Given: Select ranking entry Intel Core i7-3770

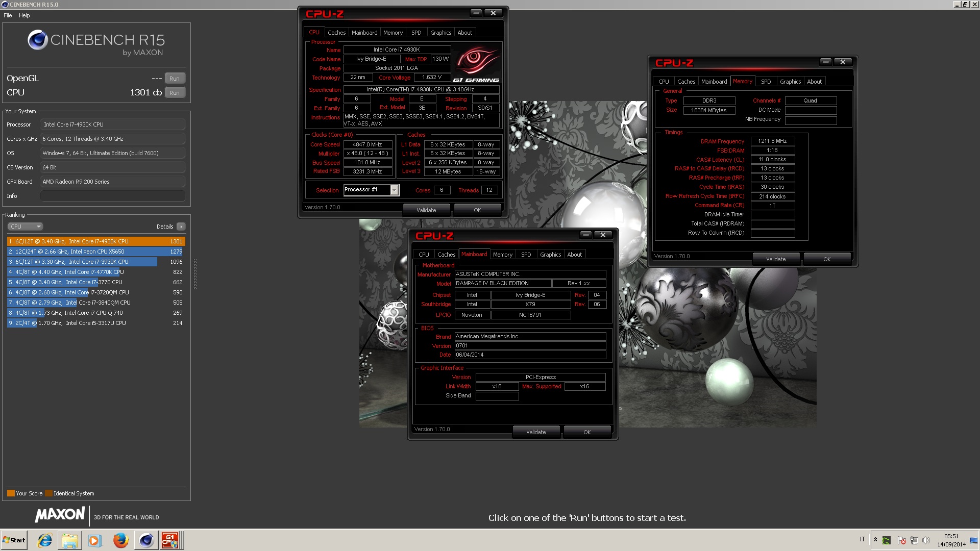Looking at the screenshot, I should point(96,282).
